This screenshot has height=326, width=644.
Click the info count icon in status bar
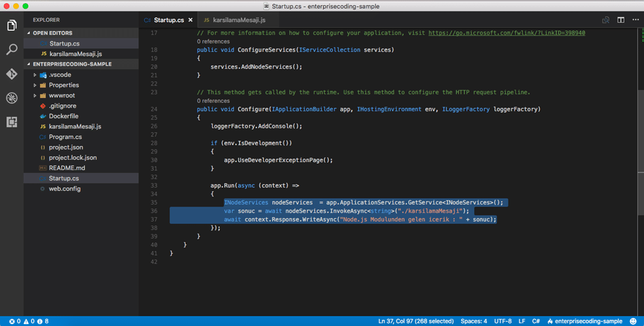pyautogui.click(x=40, y=321)
